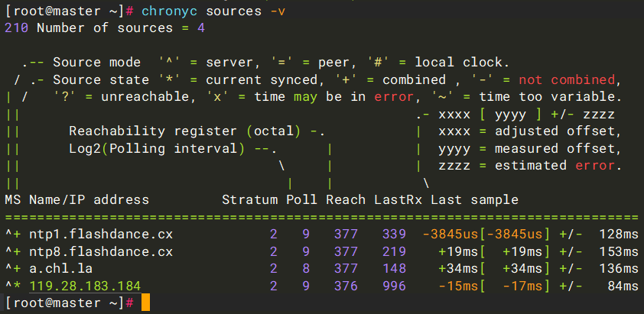Click the 'Last sample' column header
This screenshot has height=314, width=644.
pos(474,200)
